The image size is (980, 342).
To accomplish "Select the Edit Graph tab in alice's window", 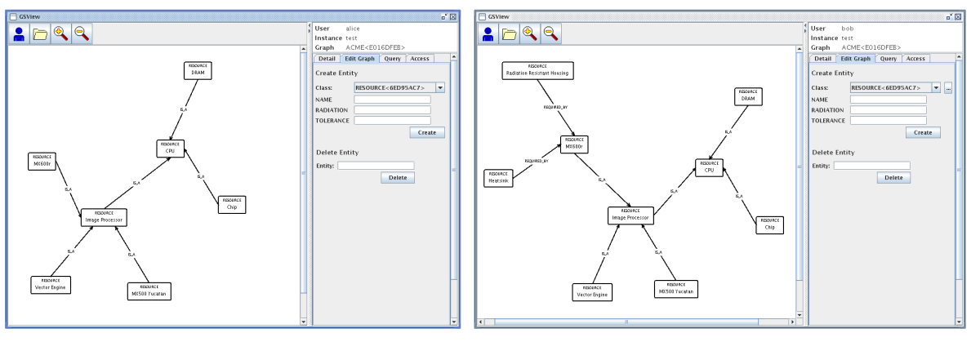I will click(x=359, y=59).
